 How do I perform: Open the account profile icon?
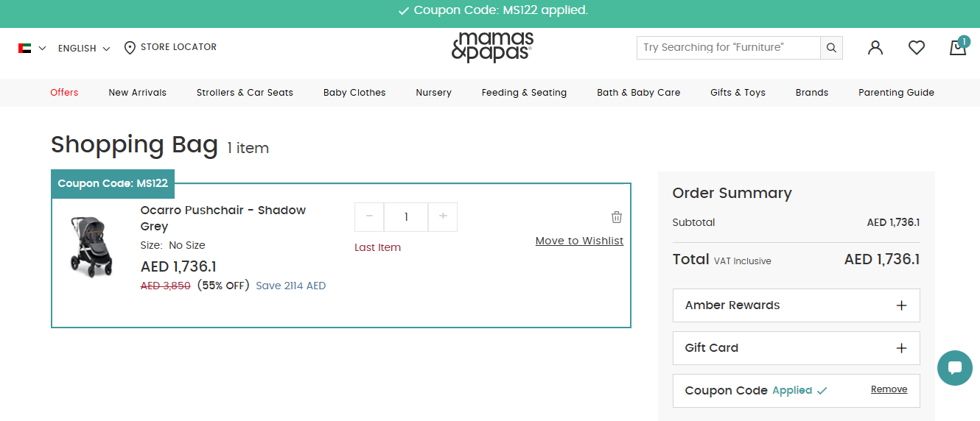point(875,48)
